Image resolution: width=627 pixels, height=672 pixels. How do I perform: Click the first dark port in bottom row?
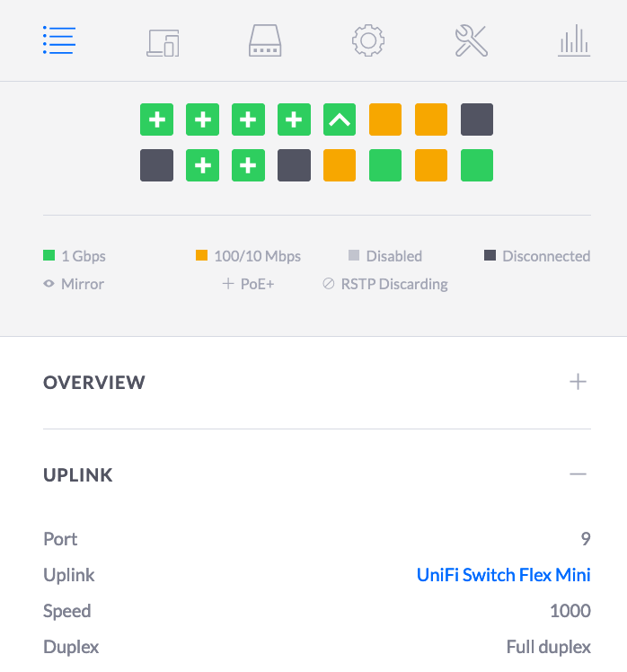click(x=156, y=165)
